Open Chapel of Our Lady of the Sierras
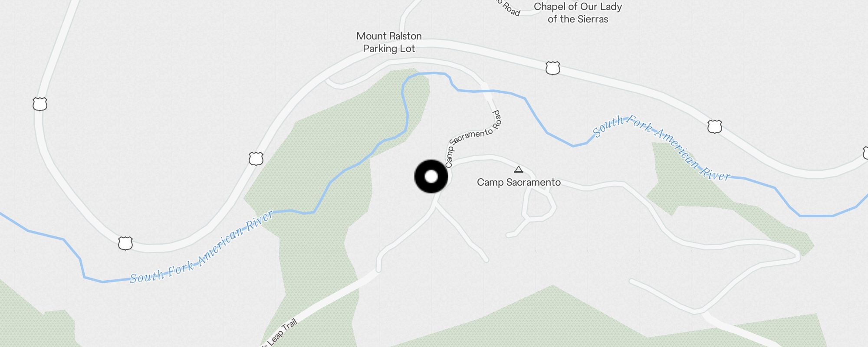 [x=578, y=13]
